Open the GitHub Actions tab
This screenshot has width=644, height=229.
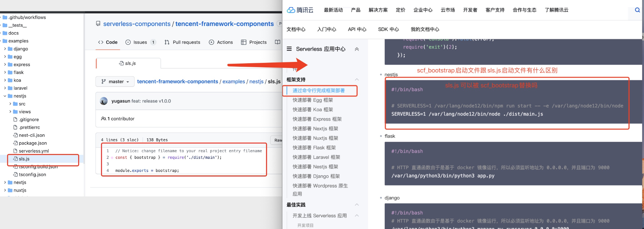click(x=221, y=42)
